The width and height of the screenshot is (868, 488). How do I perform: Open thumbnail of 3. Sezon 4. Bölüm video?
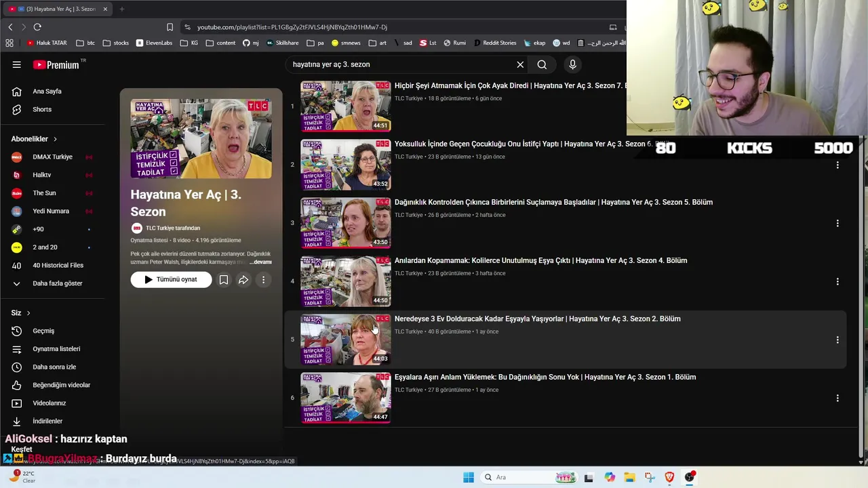(x=346, y=281)
